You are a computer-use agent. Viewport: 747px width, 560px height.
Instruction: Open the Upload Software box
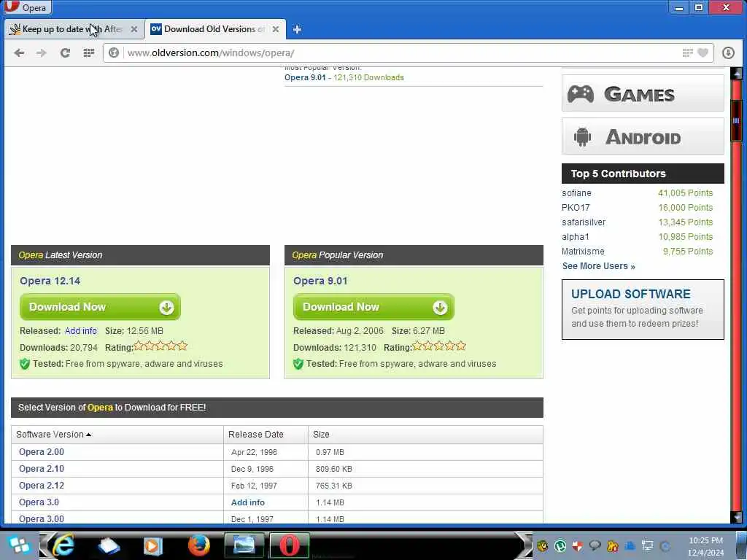click(x=643, y=309)
